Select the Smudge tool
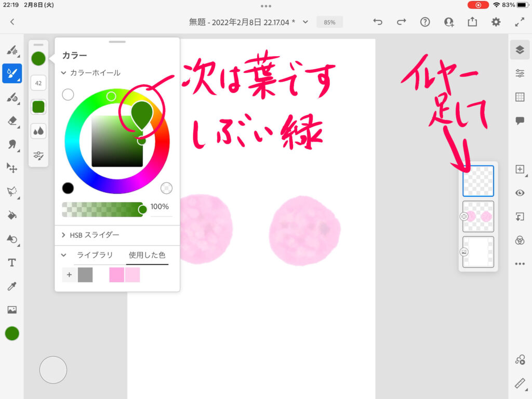This screenshot has width=532, height=399. (x=12, y=144)
